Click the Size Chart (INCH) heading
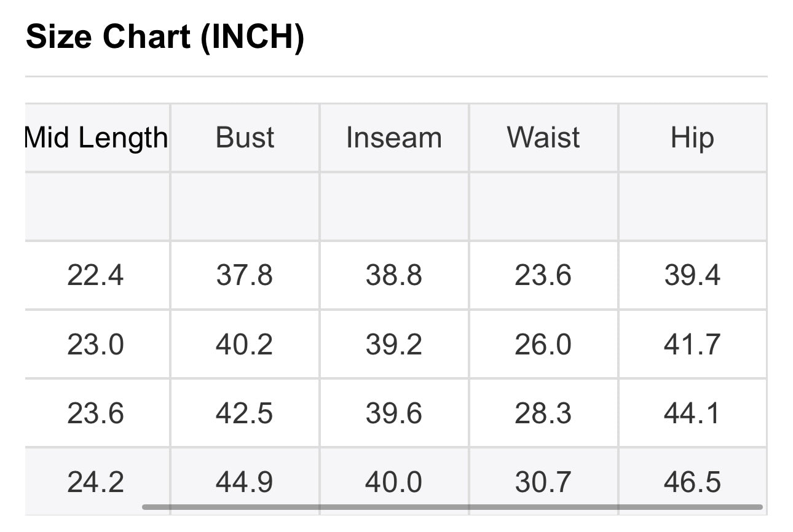793x532 pixels. click(x=165, y=38)
